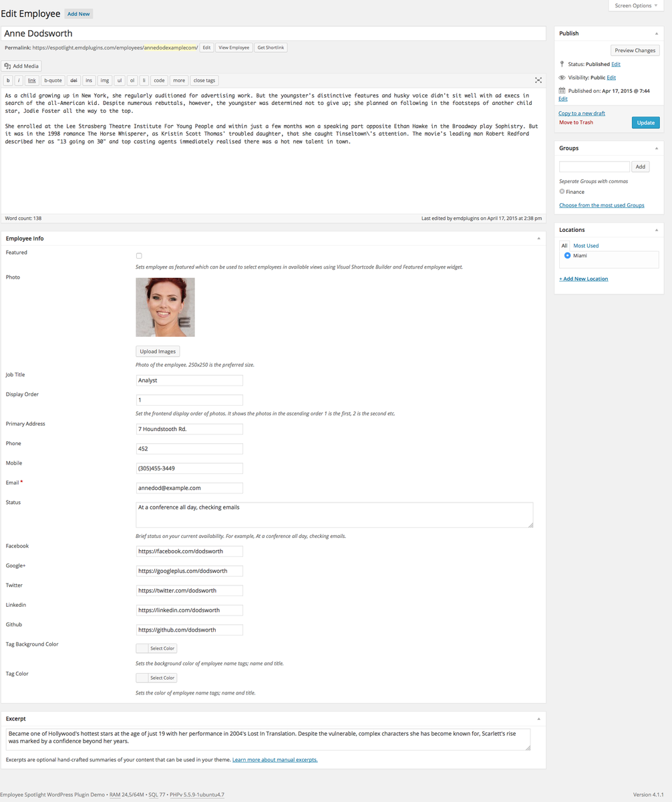
Task: Click the Email input field
Action: click(189, 488)
